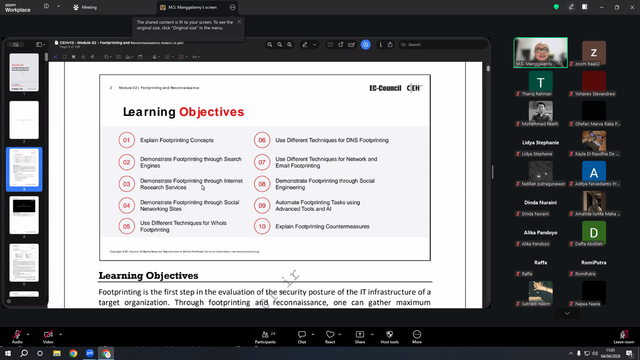640x360 pixels.
Task: Focus the PDF Search field
Action: (x=443, y=44)
